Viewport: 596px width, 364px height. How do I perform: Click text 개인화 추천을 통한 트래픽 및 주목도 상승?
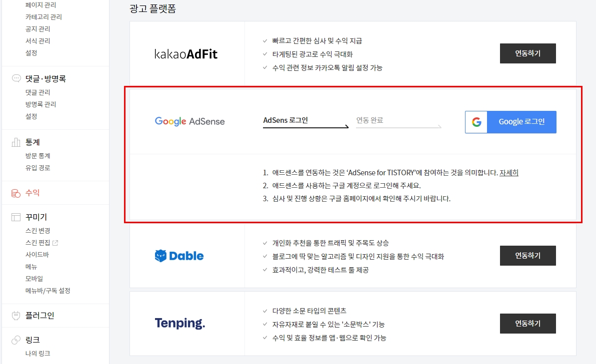[330, 243]
